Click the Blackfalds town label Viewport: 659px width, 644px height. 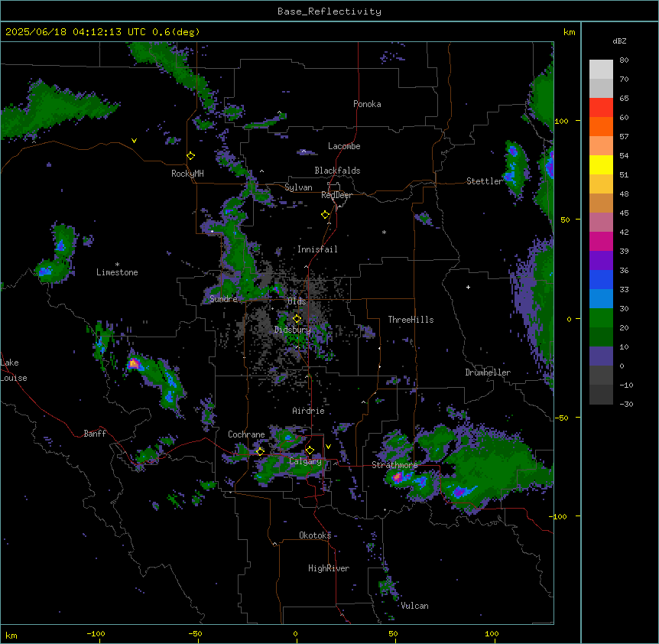(x=337, y=171)
